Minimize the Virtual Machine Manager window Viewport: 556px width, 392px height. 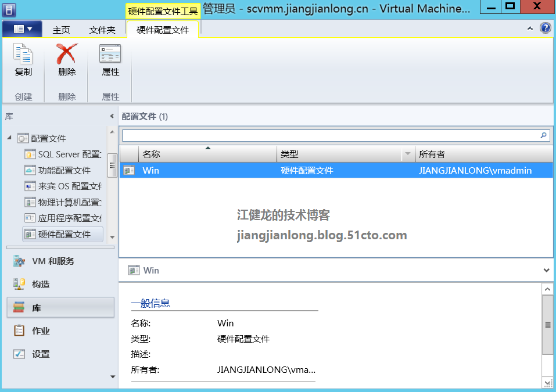491,8
